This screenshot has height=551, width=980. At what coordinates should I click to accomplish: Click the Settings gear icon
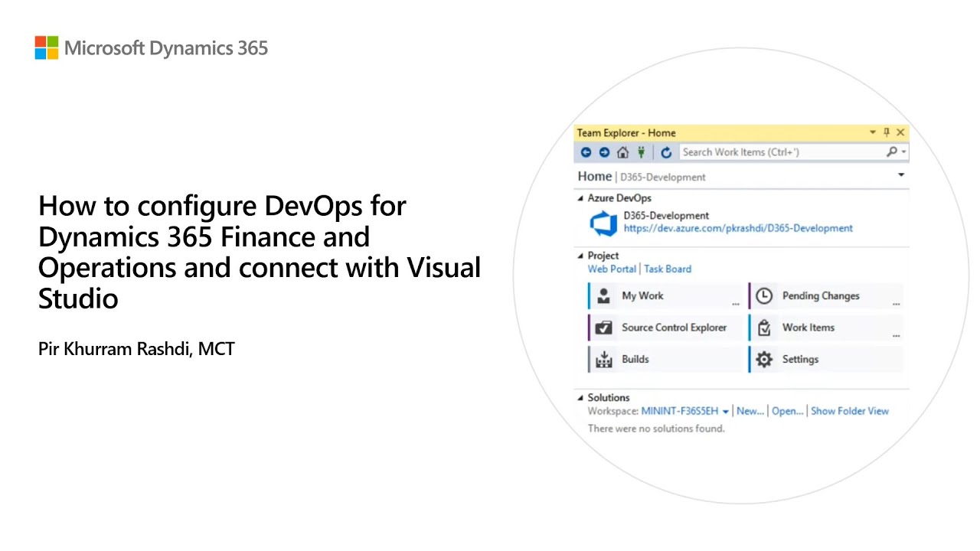pos(764,360)
